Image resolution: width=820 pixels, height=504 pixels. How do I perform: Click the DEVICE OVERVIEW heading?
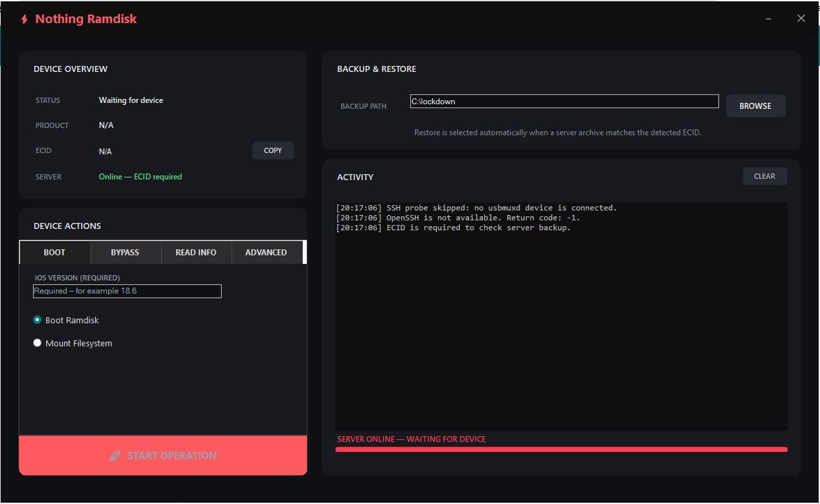(71, 69)
